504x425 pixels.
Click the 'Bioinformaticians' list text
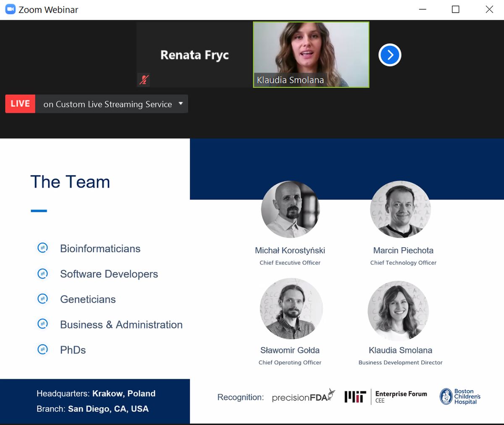click(x=100, y=248)
